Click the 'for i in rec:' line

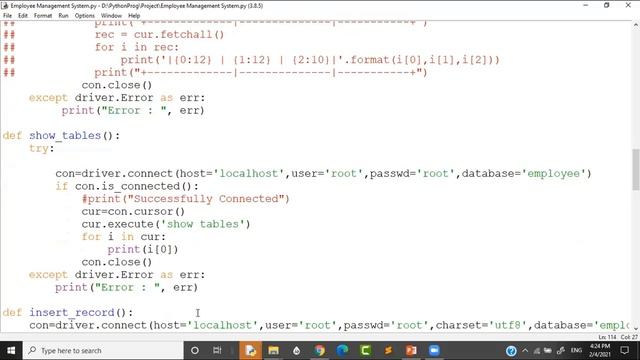[137, 47]
